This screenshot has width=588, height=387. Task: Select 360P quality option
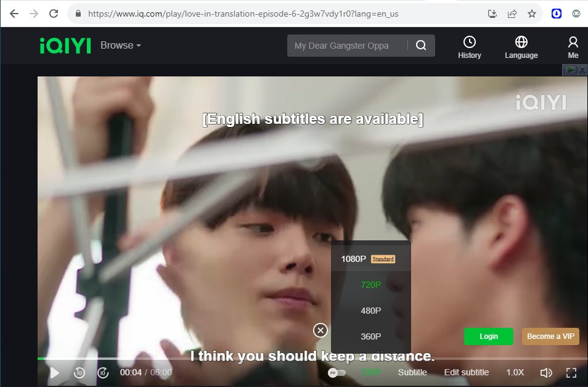pyautogui.click(x=370, y=336)
